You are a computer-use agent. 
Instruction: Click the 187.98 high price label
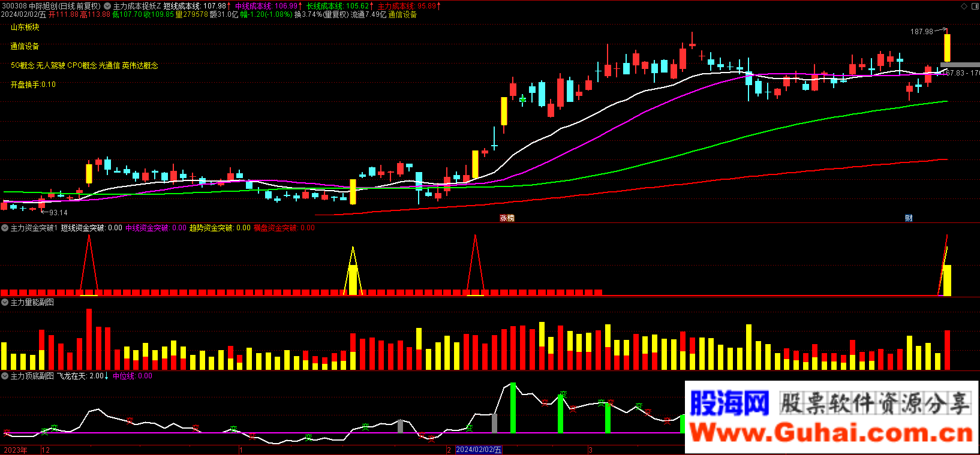[921, 32]
